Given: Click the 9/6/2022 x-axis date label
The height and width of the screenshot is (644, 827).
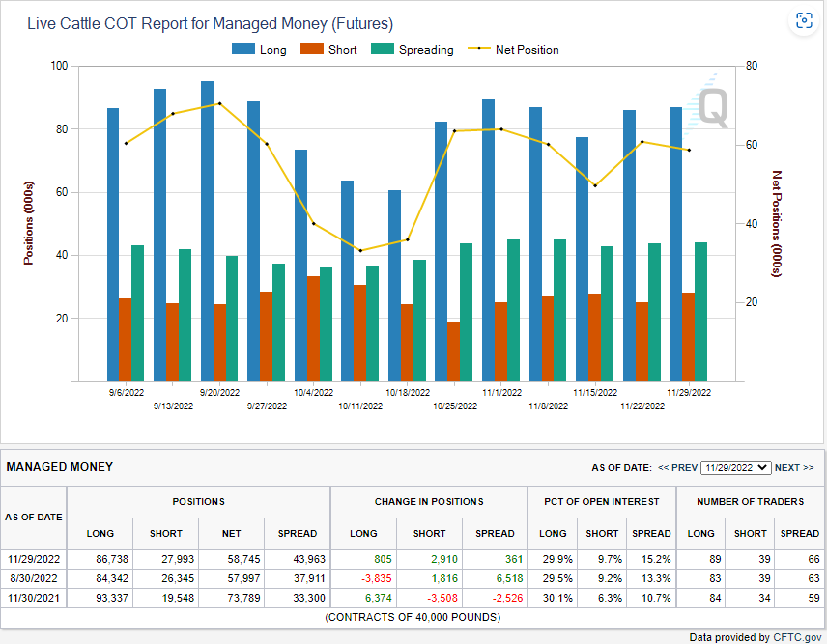Looking at the screenshot, I should pos(127,393).
